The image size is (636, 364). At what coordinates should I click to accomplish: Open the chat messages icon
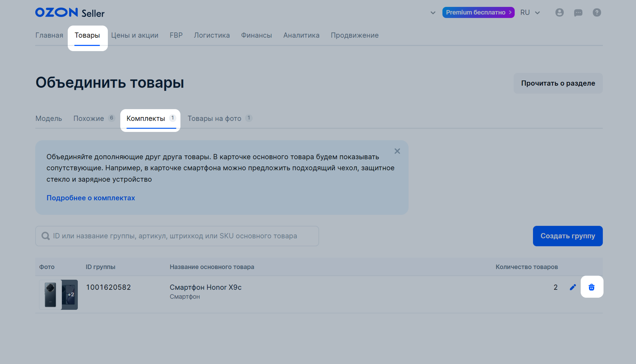[x=578, y=13]
